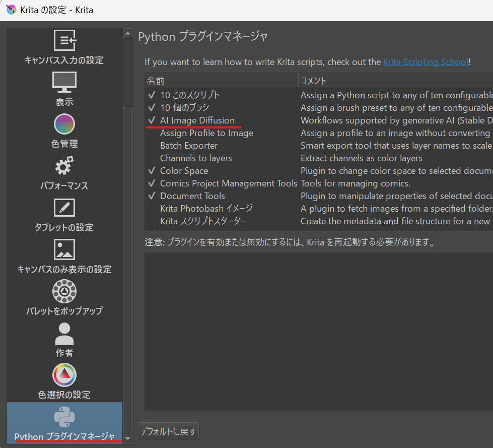The width and height of the screenshot is (493, 448).
Task: Enable the Krita スクリプトスターター plugin
Action: pos(152,221)
